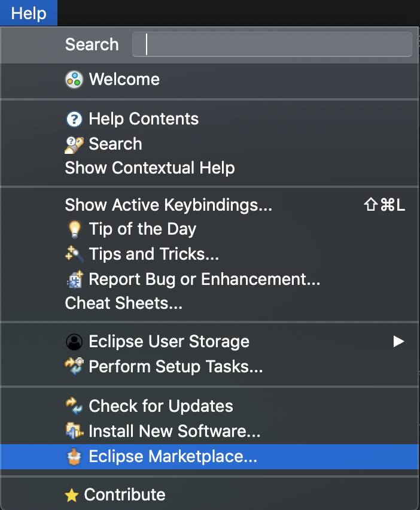Click the Help Contents question mark icon
This screenshot has height=510, width=420.
[x=74, y=119]
